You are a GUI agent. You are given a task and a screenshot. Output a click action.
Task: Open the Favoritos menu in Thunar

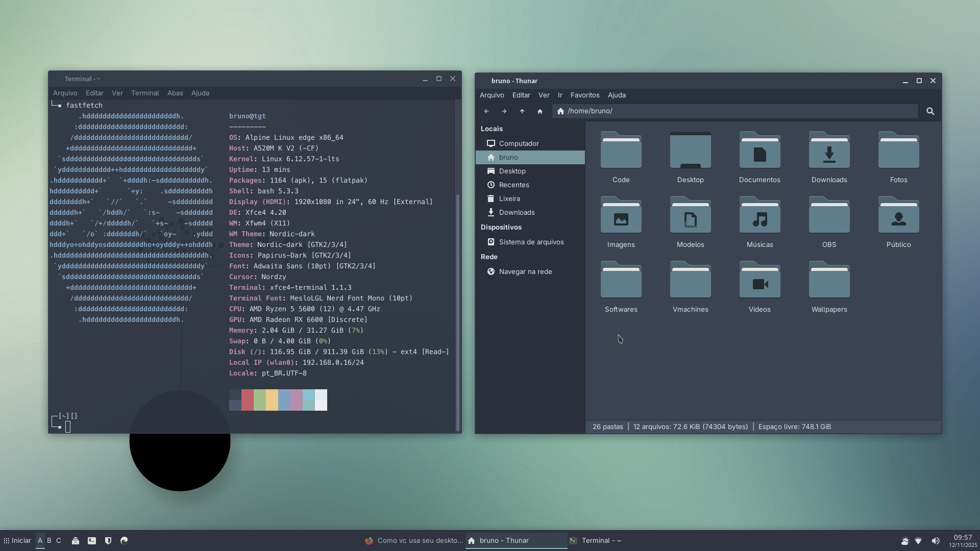tap(584, 95)
